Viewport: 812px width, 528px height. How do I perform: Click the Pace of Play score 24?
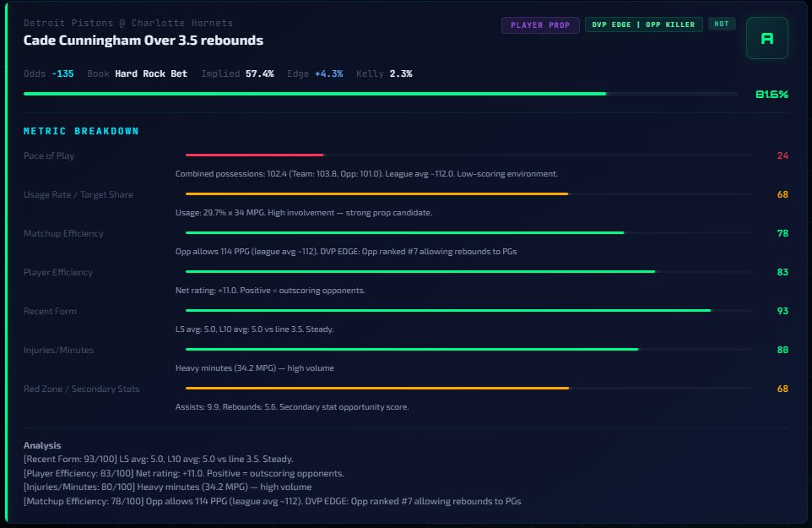coord(782,155)
